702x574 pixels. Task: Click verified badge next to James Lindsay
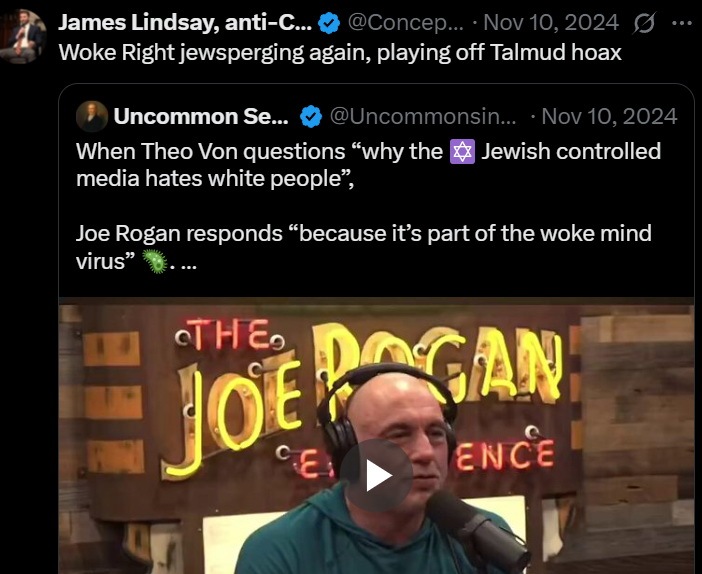pyautogui.click(x=329, y=23)
